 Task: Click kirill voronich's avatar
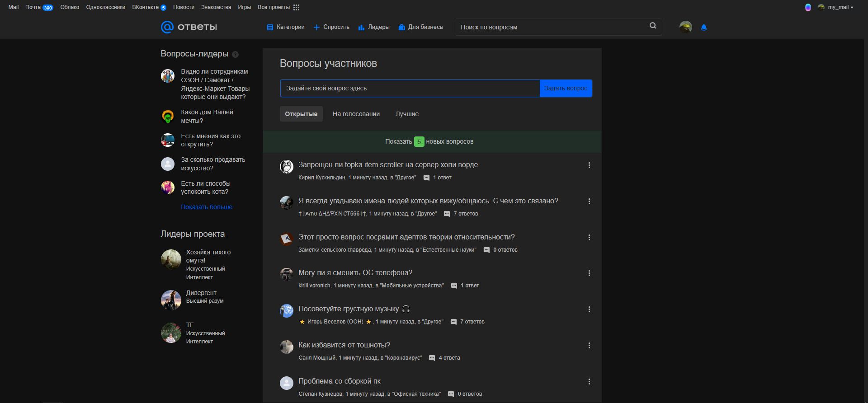(287, 275)
